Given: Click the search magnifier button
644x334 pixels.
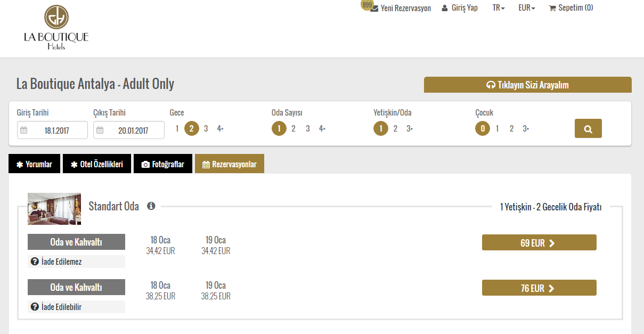Looking at the screenshot, I should click(x=588, y=128).
